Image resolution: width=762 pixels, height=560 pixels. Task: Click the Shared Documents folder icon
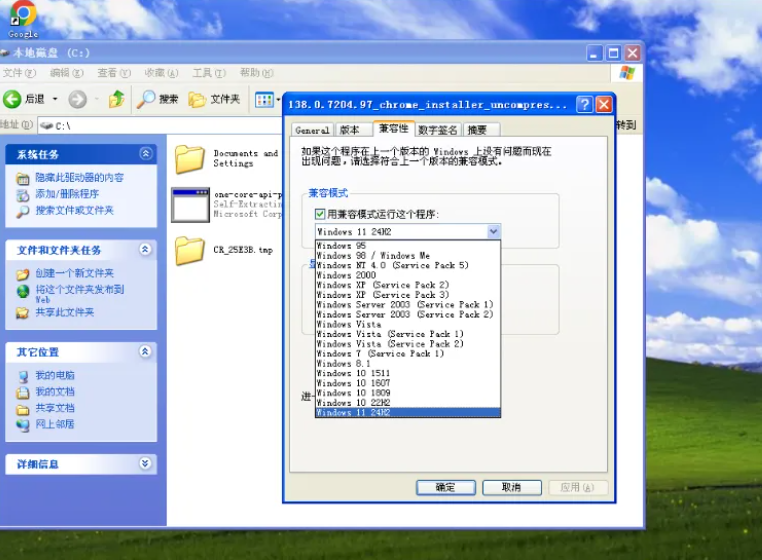click(x=23, y=409)
